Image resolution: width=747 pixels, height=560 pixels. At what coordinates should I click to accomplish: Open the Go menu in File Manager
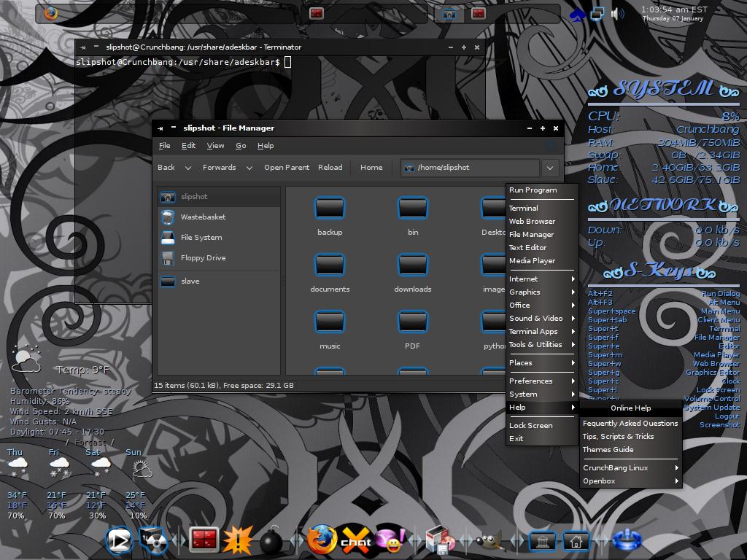coord(241,146)
